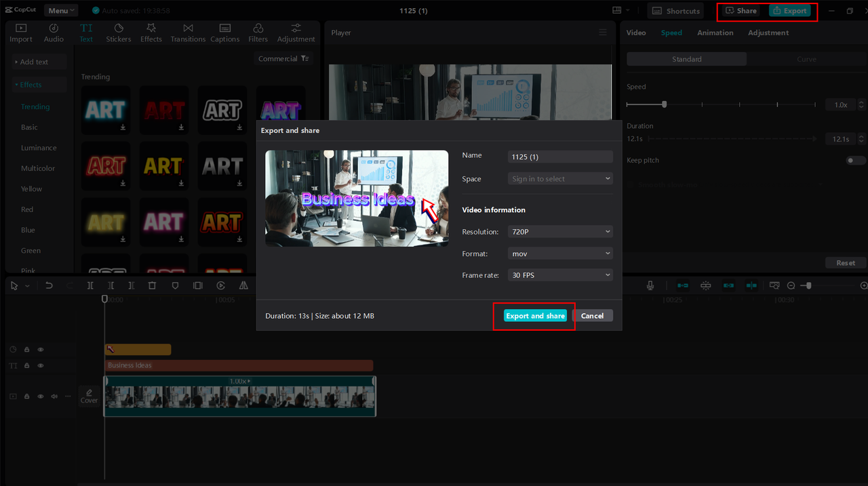Click the Shortcuts button
The height and width of the screenshot is (486, 868).
676,11
